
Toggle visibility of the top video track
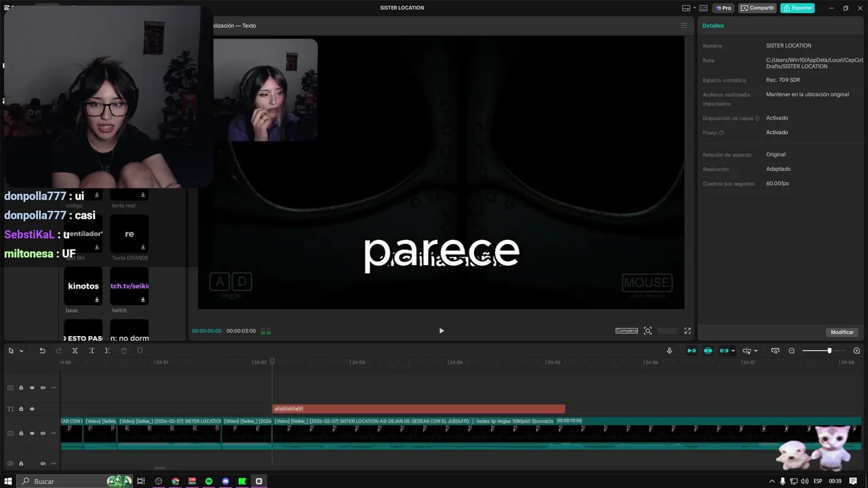point(32,388)
